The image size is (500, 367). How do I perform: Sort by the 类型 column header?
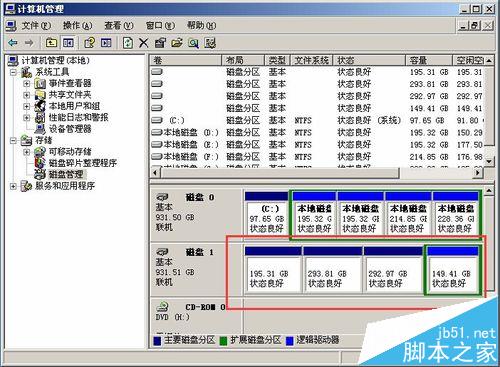click(278, 60)
